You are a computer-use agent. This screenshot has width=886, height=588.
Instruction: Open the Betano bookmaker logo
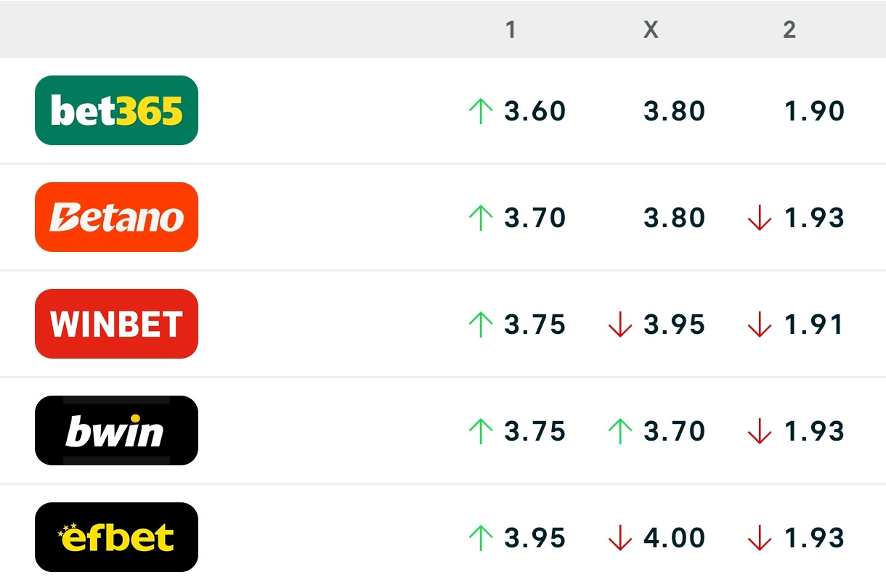pos(116,217)
